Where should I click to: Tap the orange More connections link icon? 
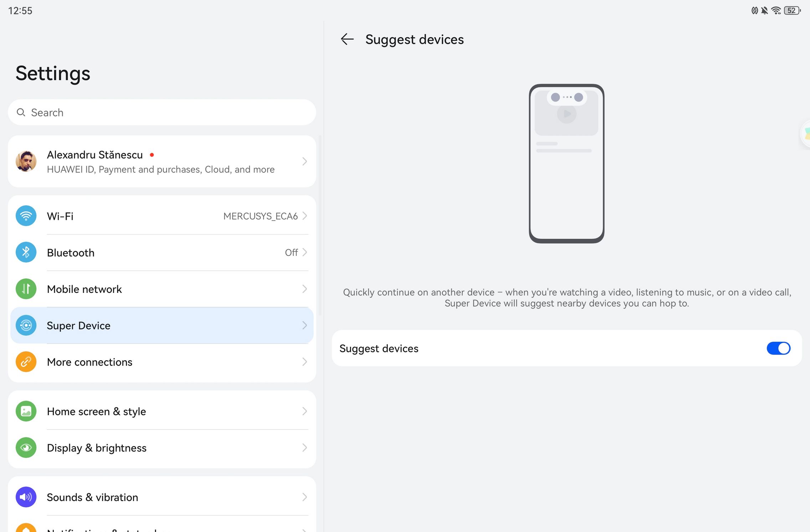coord(26,362)
